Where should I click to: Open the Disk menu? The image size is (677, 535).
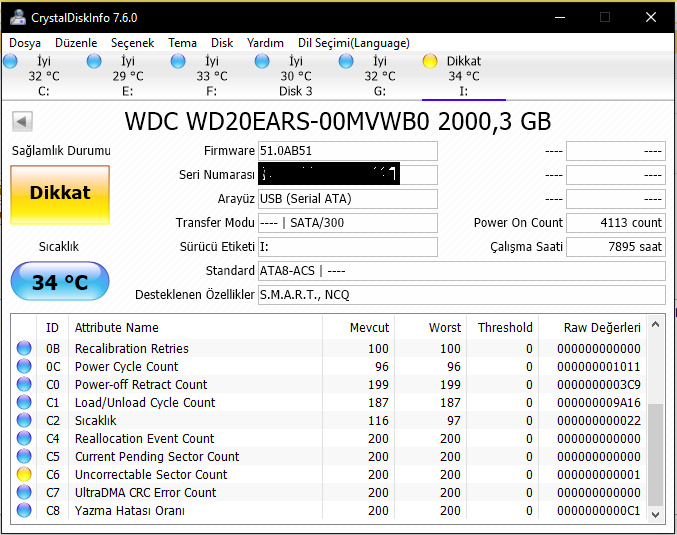tap(222, 43)
